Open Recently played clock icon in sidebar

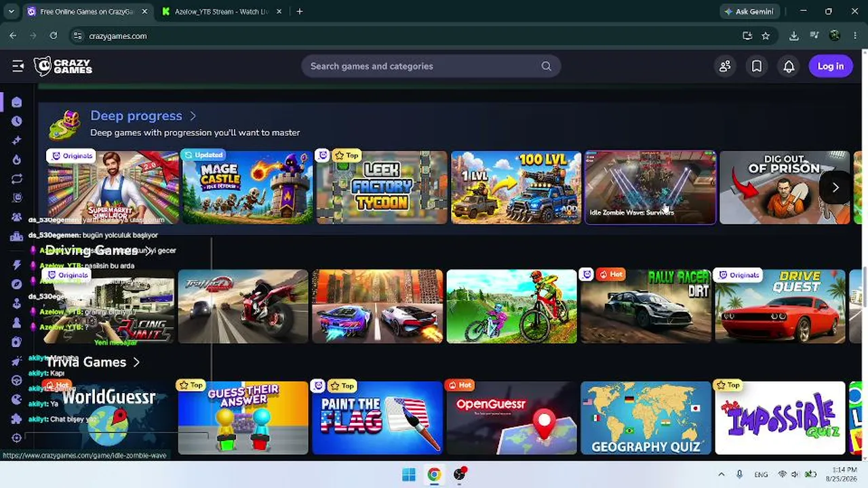[17, 121]
